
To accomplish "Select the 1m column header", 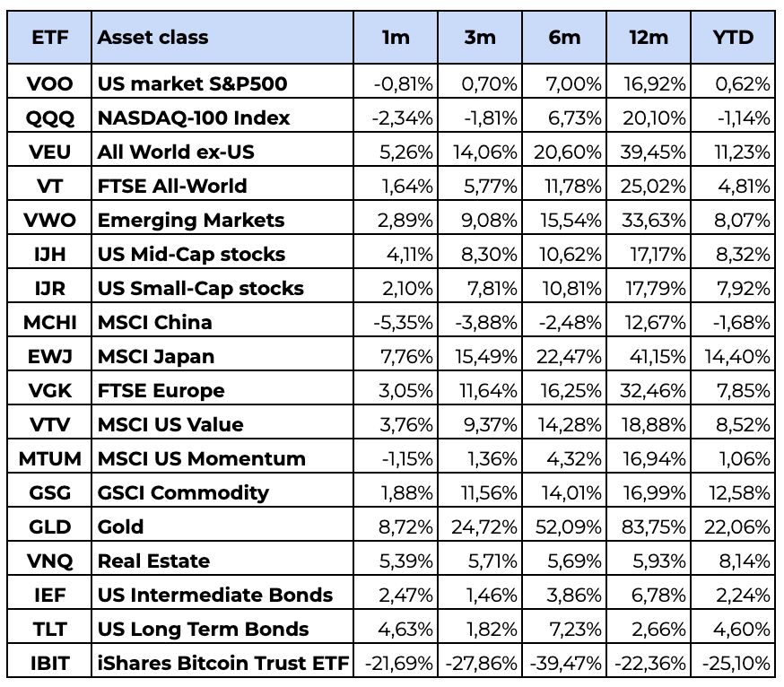I will click(396, 38).
